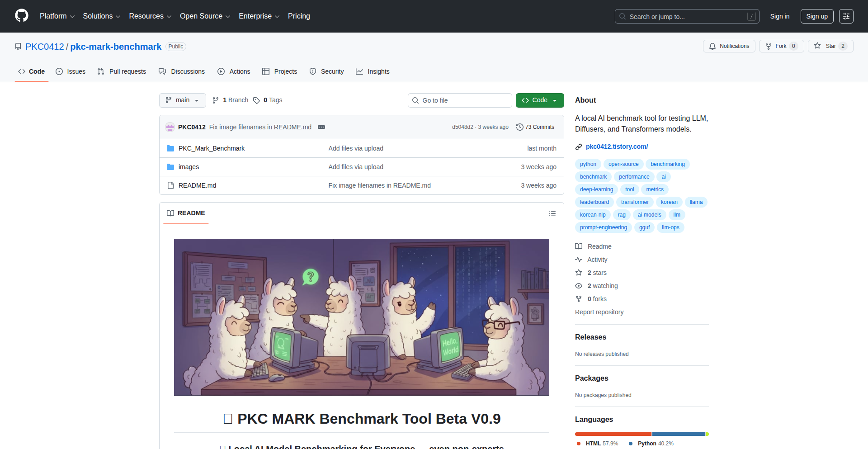Select the open-source topic tag
This screenshot has height=449, width=868.
coord(623,164)
